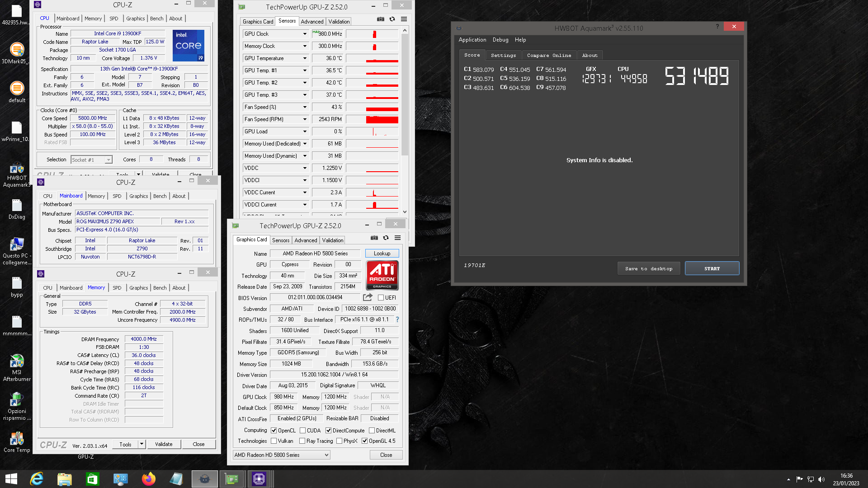Click the GPU-Z taskbar icon
The width and height of the screenshot is (868, 488).
point(232,479)
